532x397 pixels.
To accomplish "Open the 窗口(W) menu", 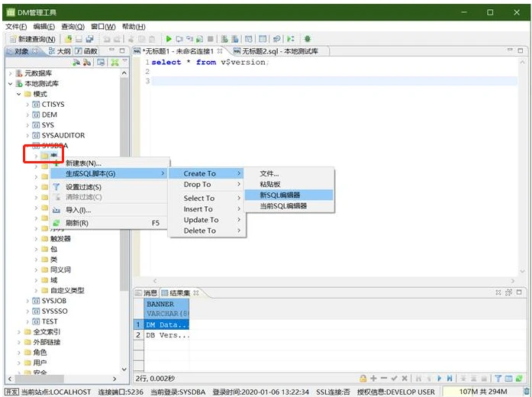I will [x=102, y=27].
